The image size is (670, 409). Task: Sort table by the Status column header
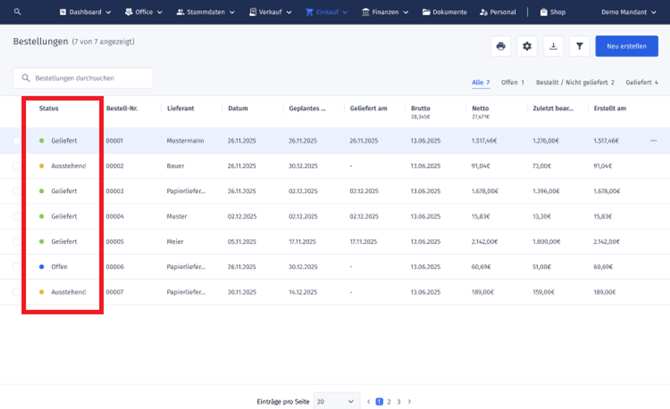pos(49,108)
